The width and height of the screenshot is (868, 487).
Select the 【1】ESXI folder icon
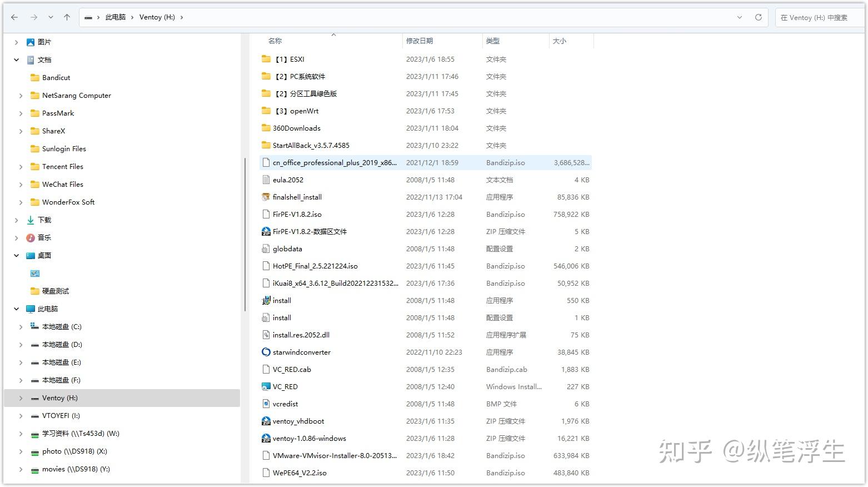[x=266, y=59]
